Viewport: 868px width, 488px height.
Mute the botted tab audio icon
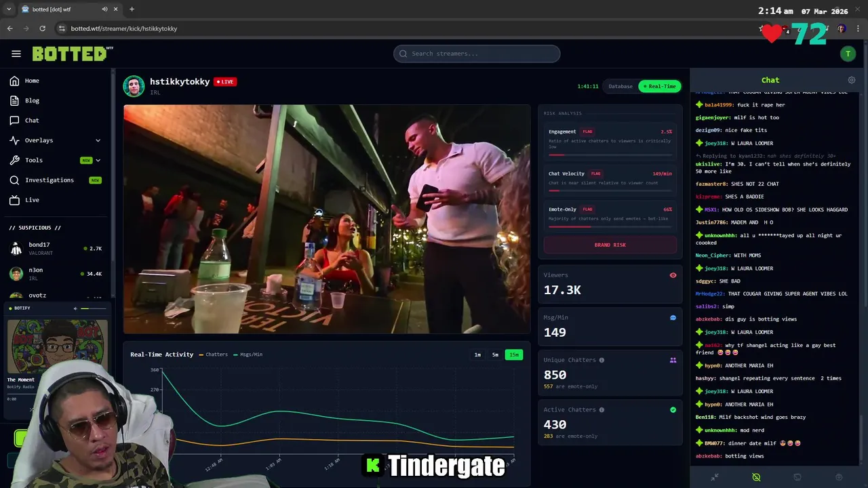[x=104, y=9]
